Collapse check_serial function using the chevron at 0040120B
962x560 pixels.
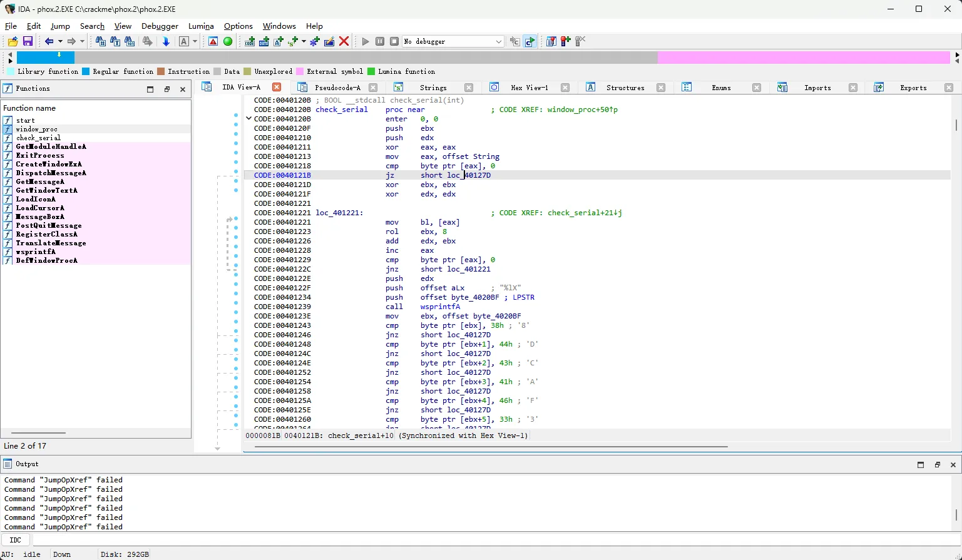tap(248, 118)
